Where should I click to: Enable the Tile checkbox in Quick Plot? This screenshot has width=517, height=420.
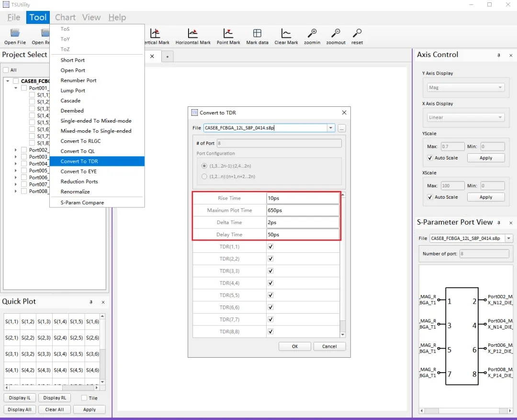(84, 398)
